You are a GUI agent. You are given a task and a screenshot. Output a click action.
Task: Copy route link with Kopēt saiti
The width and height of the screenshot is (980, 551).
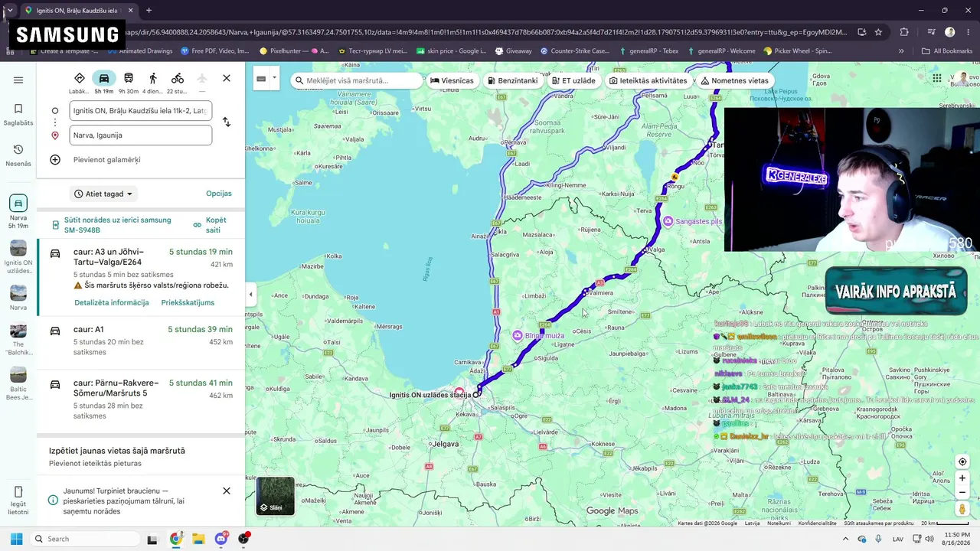[x=210, y=225]
